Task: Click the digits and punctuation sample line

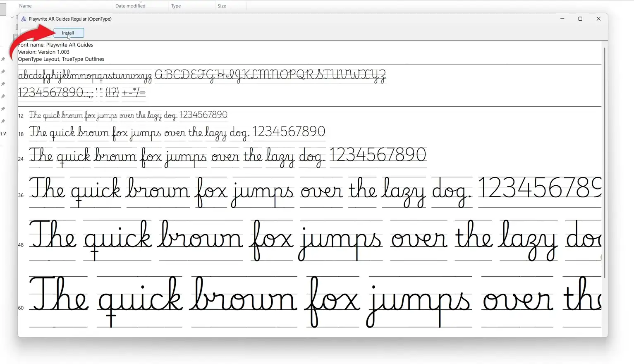Action: 81,92
